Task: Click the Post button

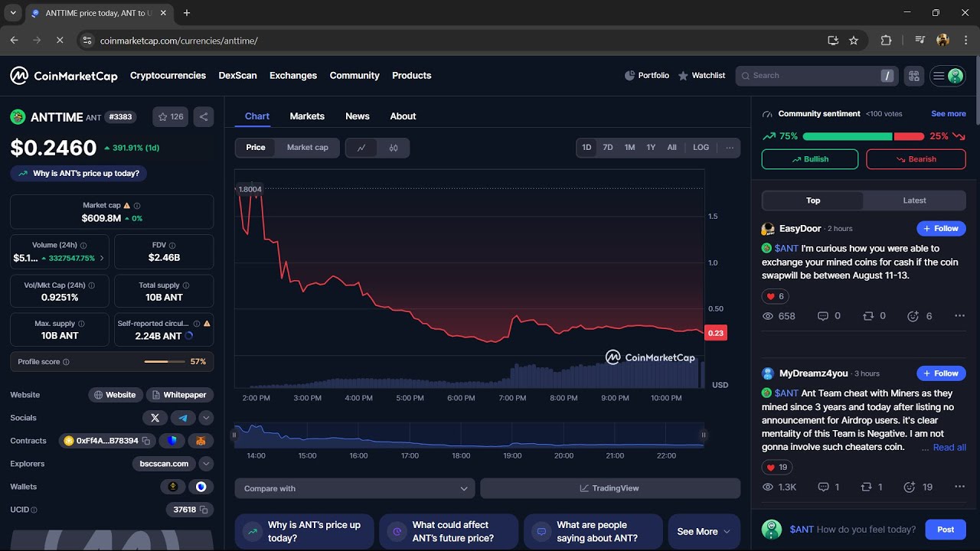Action: pos(946,530)
